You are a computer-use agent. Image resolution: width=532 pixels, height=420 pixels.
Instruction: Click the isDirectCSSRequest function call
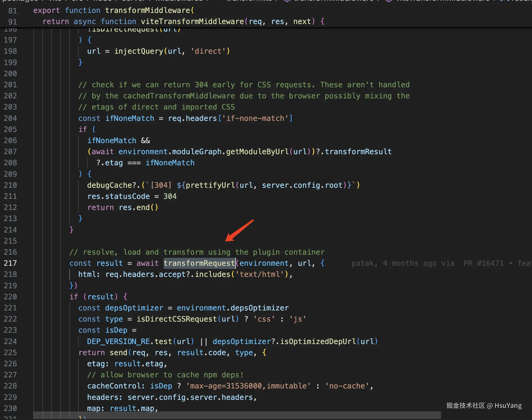(x=177, y=319)
